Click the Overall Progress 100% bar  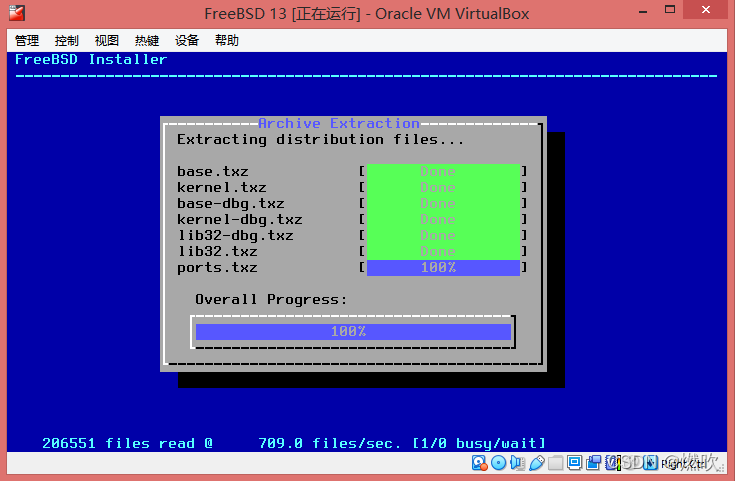click(x=353, y=331)
